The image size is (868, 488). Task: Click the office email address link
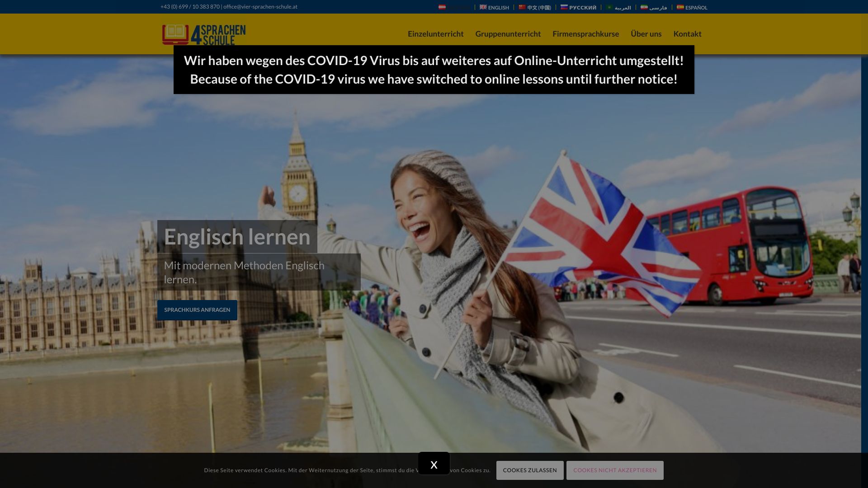coord(260,7)
